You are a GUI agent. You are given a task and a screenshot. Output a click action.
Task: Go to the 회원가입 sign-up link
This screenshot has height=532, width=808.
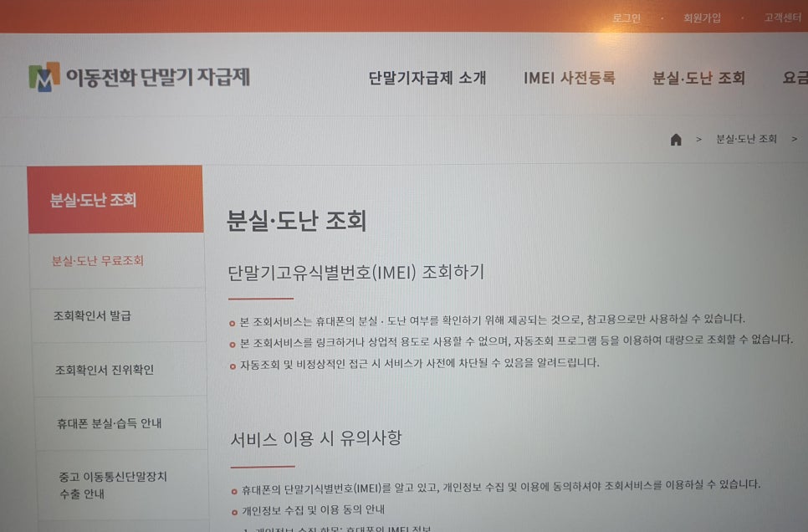pos(702,18)
